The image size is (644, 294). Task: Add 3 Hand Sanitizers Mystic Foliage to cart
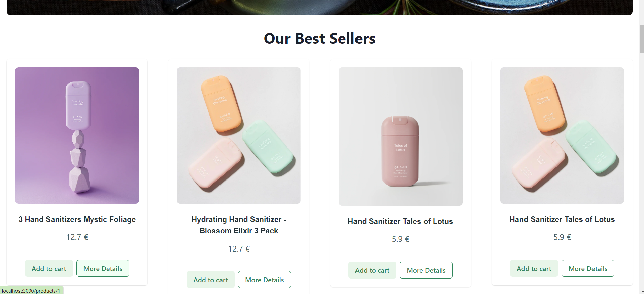tap(49, 268)
